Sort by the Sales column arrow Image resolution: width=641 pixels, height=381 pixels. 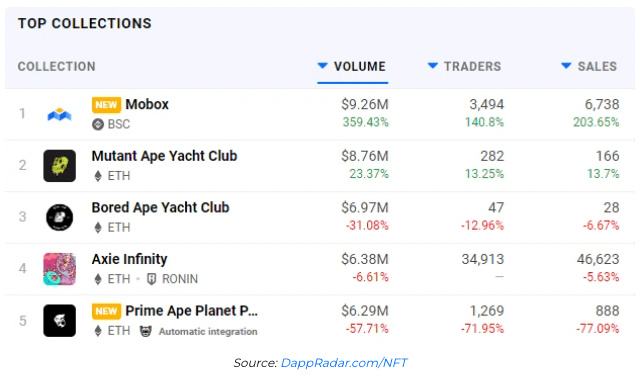click(566, 65)
